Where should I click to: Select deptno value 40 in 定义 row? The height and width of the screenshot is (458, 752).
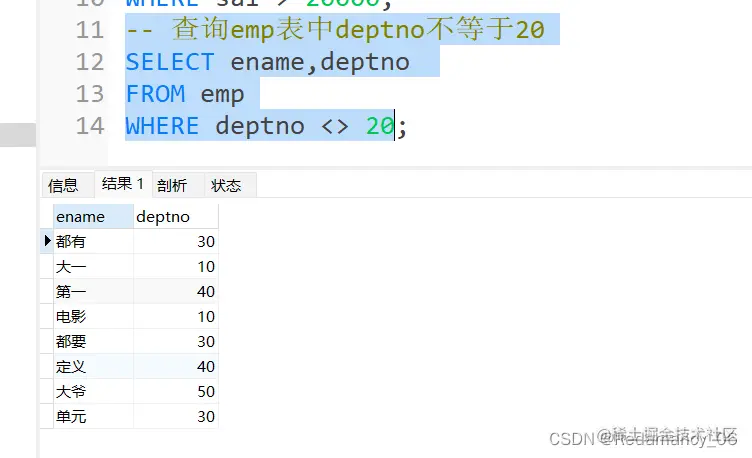(176, 366)
